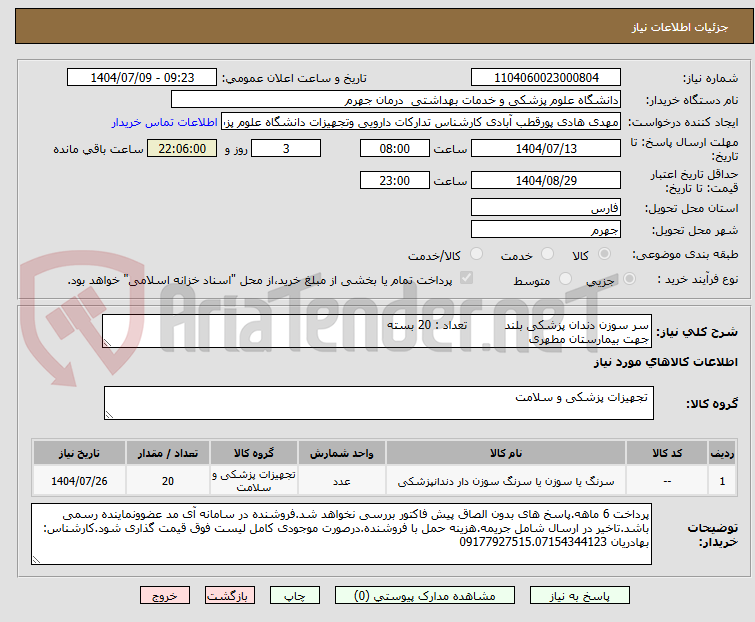
Task: Click the واحد شمارش column header
Action: click(x=342, y=453)
